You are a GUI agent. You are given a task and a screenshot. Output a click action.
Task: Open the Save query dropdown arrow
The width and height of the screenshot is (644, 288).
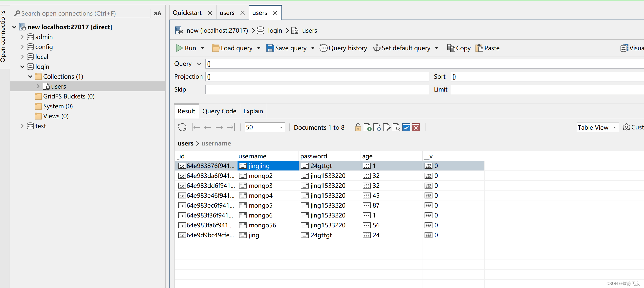pos(313,48)
